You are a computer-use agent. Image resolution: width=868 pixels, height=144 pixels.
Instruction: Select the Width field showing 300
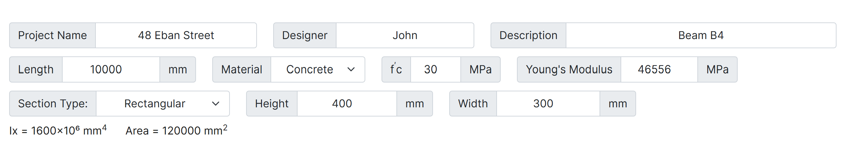click(x=548, y=104)
